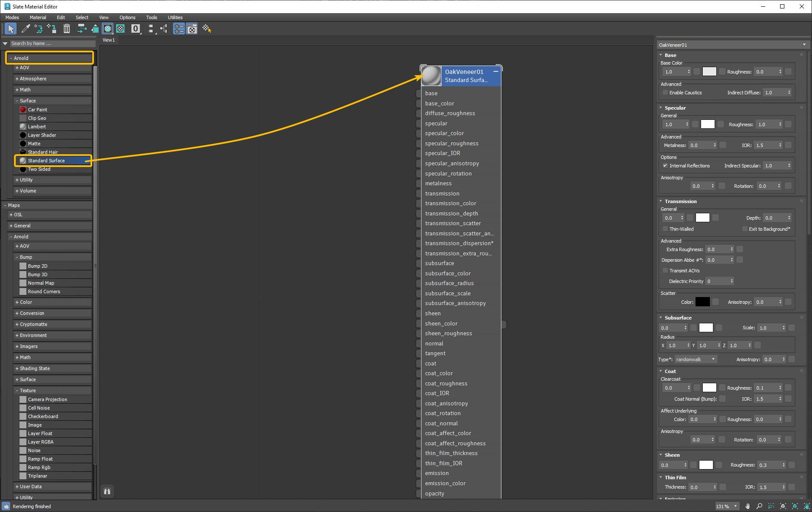The width and height of the screenshot is (812, 512).
Task: Open subsurface Type randomwalk dropdown
Action: click(696, 359)
